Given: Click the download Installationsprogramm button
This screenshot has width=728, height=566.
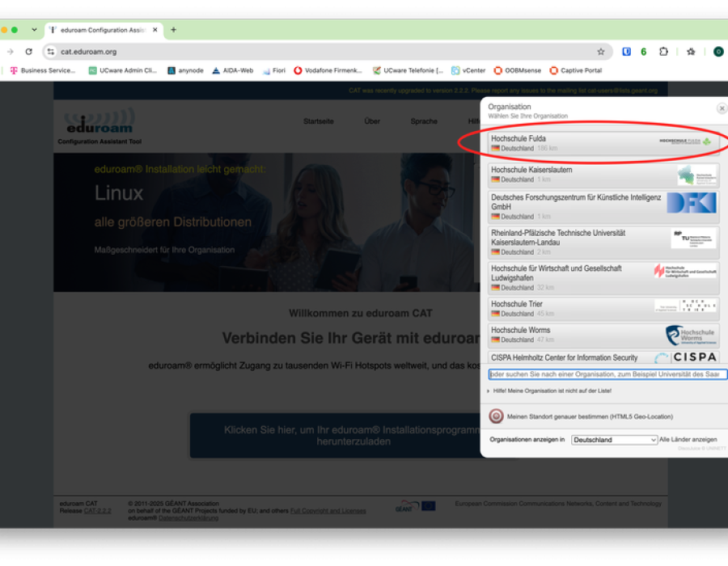Looking at the screenshot, I should (335, 435).
